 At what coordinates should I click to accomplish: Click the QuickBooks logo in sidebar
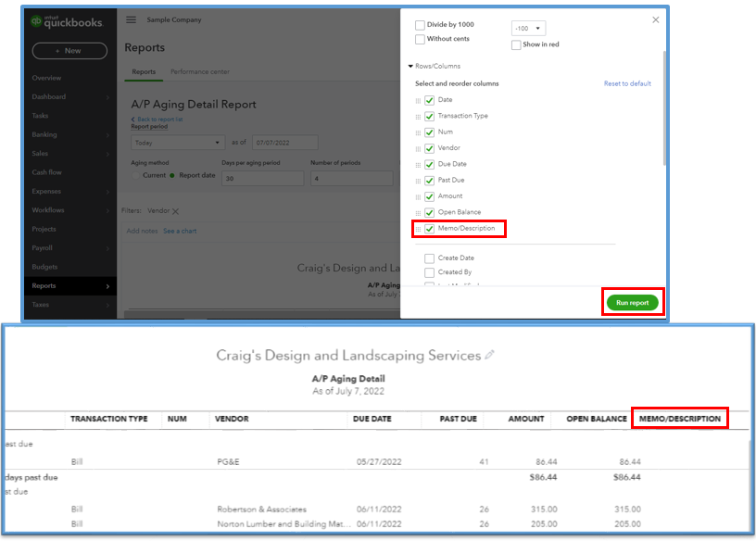[x=67, y=21]
